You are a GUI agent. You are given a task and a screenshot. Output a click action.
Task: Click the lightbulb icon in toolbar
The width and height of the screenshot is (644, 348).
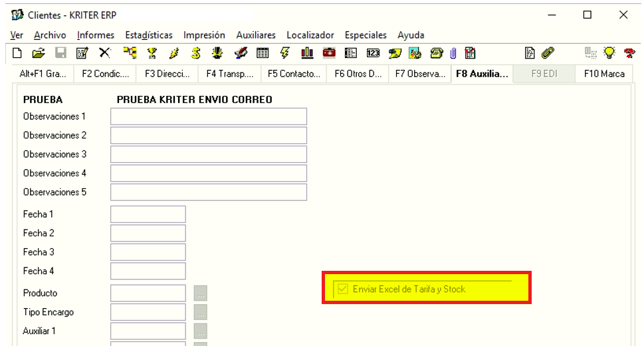(607, 54)
